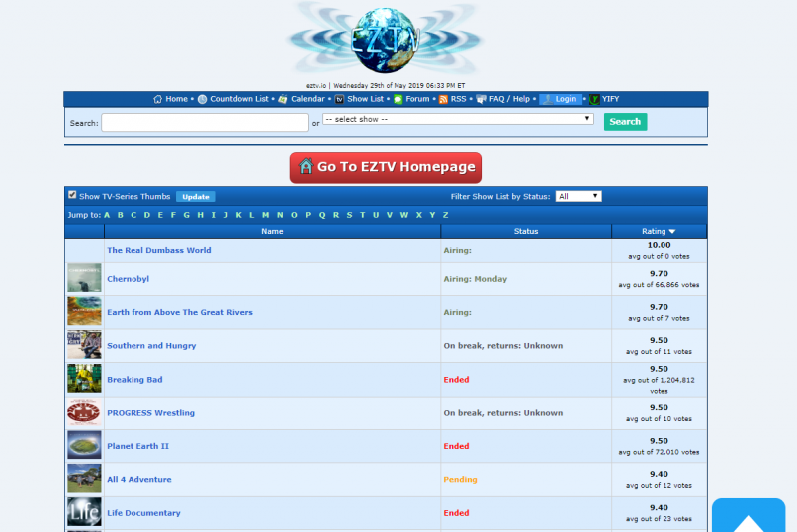Screen dimensions: 797x532
Task: Click the Countdown List clock icon
Action: pyautogui.click(x=202, y=99)
